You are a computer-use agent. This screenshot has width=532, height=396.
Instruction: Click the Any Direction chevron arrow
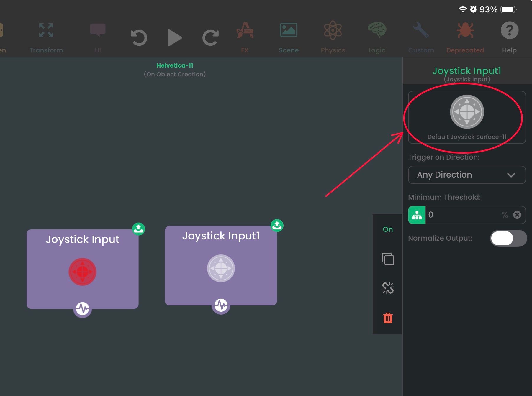(511, 175)
